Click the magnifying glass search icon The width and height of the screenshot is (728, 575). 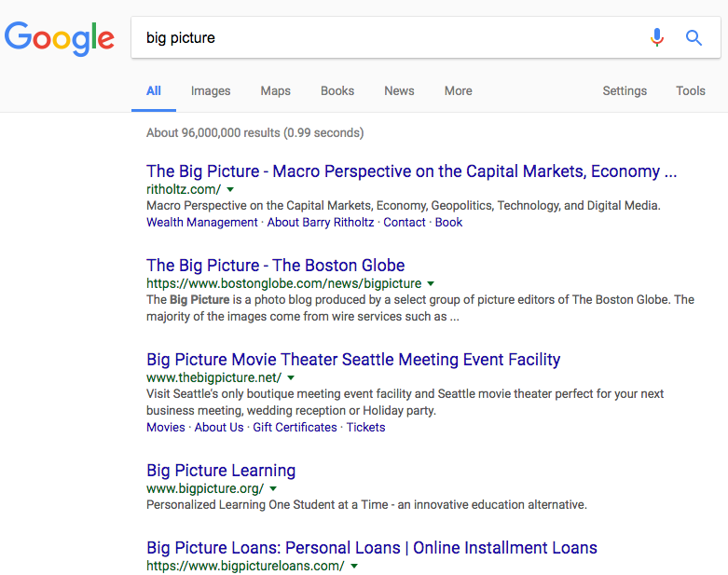coord(694,37)
